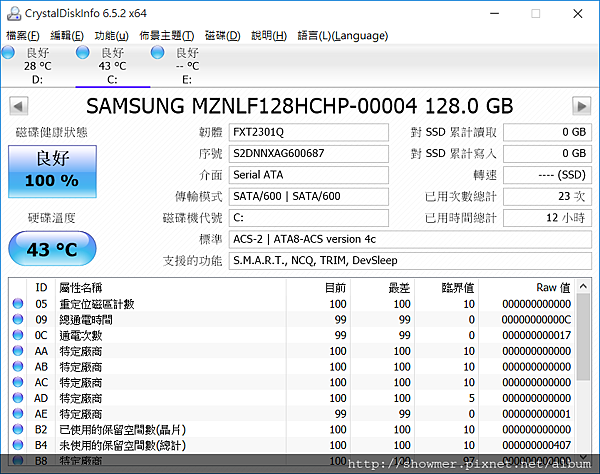Image resolution: width=600 pixels, height=474 pixels.
Task: Click threshold value 5 in AD row
Action: [x=471, y=398]
